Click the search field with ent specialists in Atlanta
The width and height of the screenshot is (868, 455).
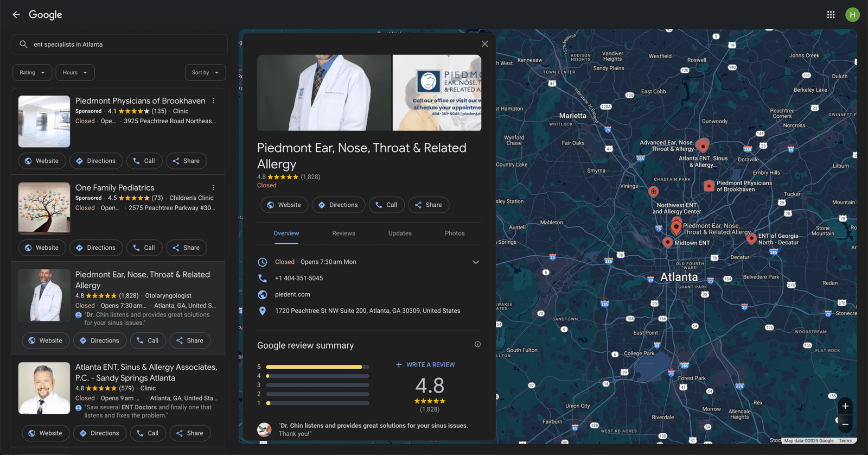point(119,45)
